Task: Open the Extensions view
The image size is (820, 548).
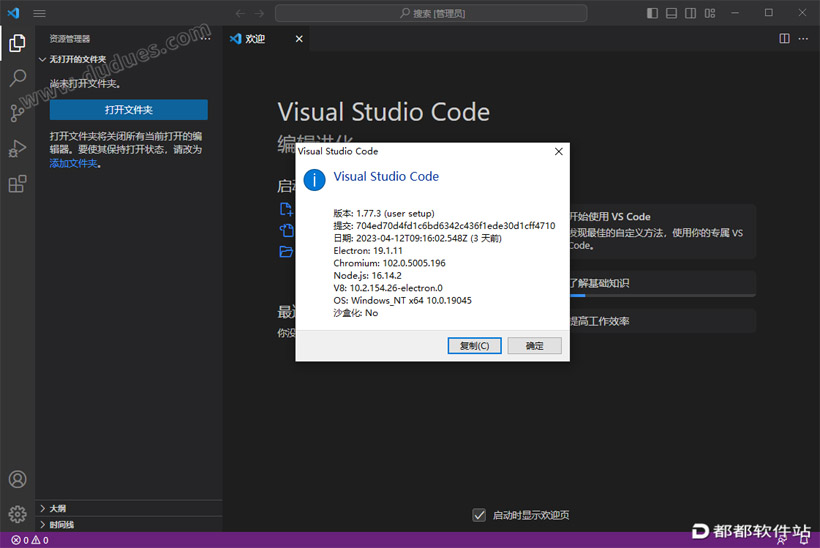Action: point(17,184)
